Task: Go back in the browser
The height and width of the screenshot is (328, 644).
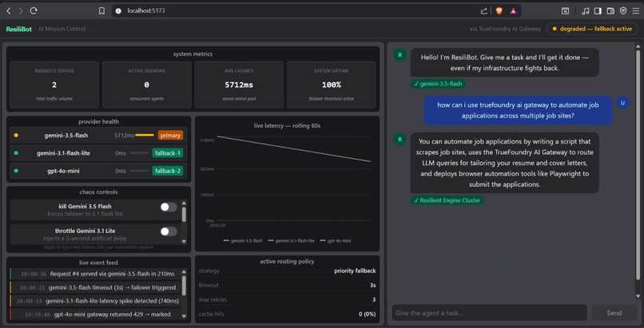Action: point(9,11)
